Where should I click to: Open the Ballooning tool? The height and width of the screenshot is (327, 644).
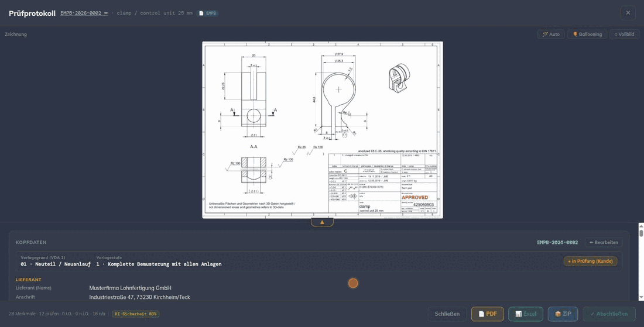coord(587,35)
